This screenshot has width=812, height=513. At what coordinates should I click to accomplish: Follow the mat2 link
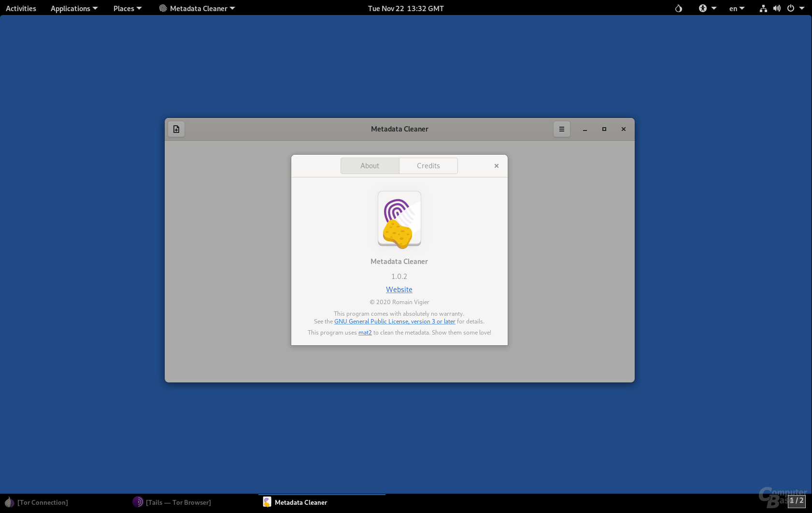(365, 333)
